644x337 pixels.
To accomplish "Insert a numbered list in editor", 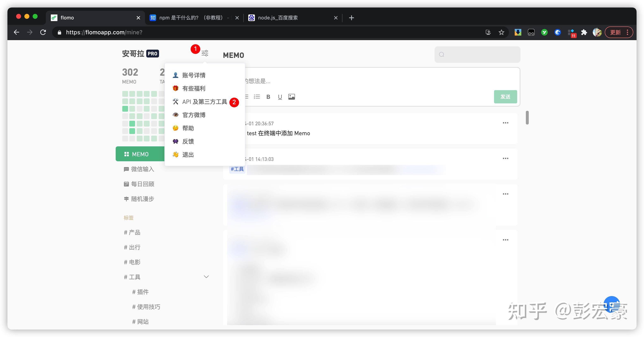I will click(x=257, y=97).
